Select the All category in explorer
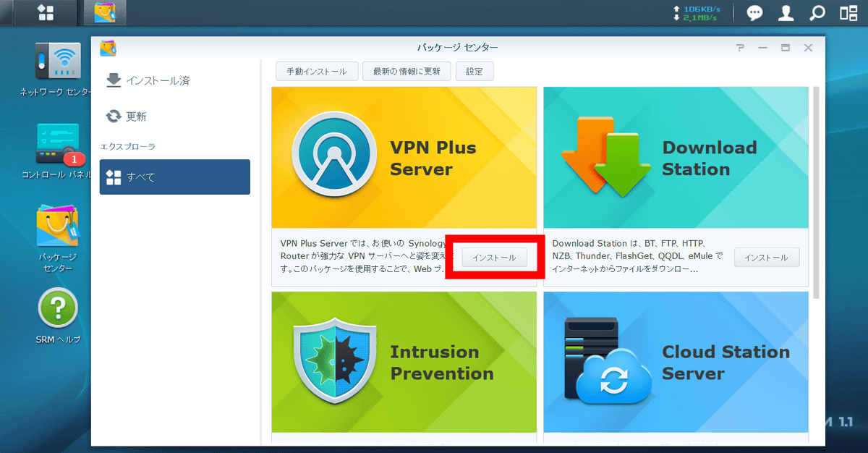 [x=175, y=177]
